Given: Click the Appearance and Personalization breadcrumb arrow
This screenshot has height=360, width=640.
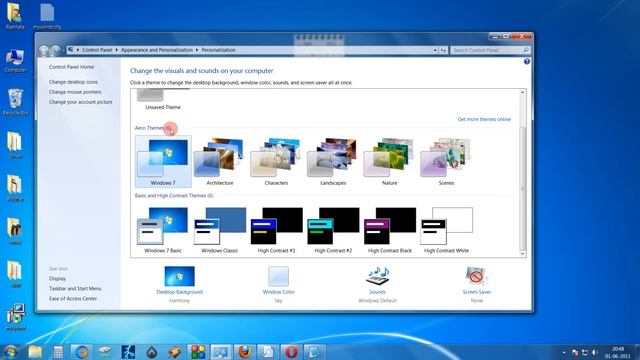Looking at the screenshot, I should (197, 50).
